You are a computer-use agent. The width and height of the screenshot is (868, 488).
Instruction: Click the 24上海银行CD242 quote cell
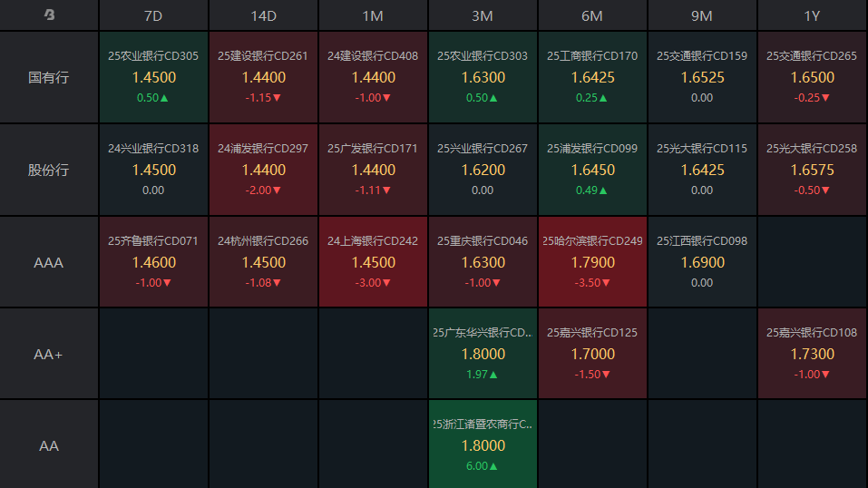(x=373, y=262)
